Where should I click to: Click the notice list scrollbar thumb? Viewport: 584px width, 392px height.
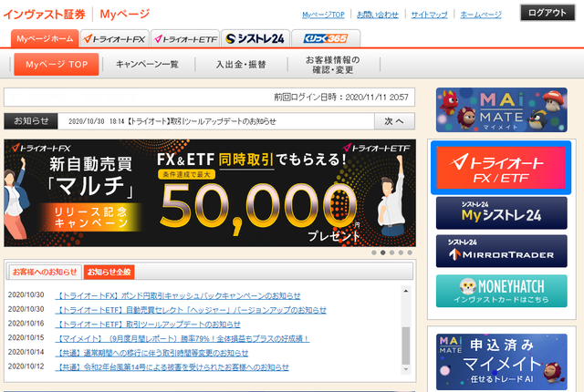406,346
